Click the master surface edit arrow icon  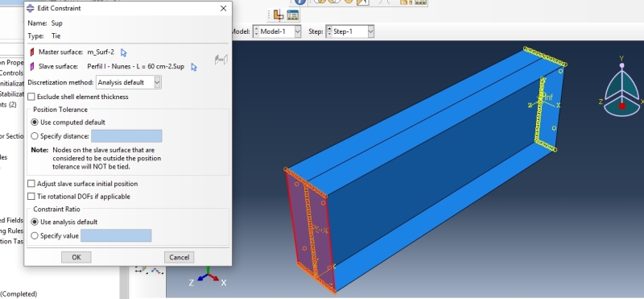coord(124,52)
